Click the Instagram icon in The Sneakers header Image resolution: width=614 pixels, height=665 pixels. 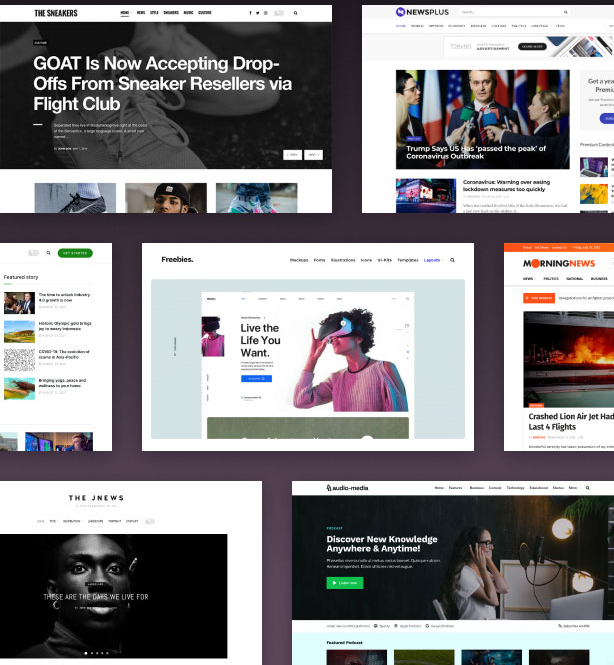tap(266, 13)
